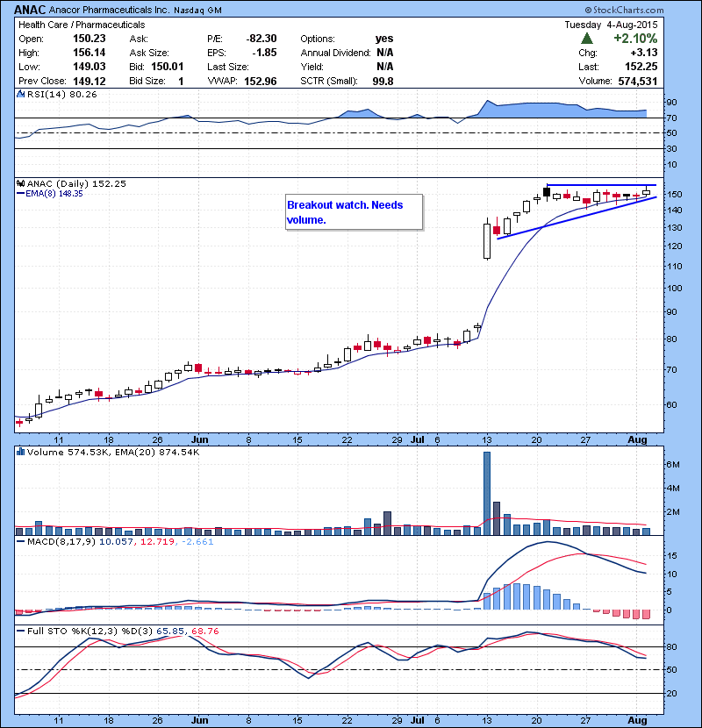702x728 pixels.
Task: Click the RSI(14) 80.26 indicator label
Action: (61, 94)
